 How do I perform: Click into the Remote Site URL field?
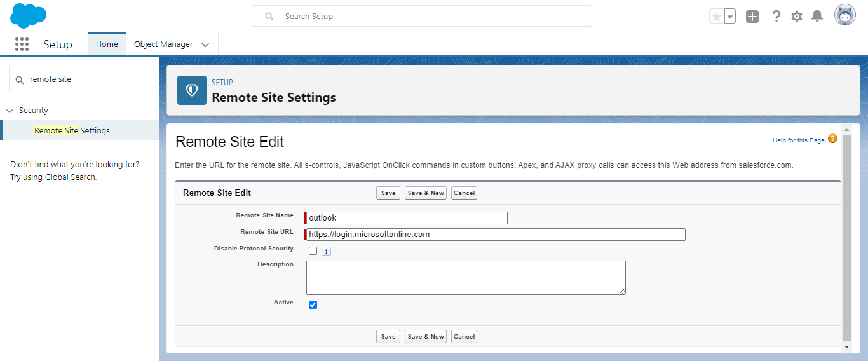(496, 235)
